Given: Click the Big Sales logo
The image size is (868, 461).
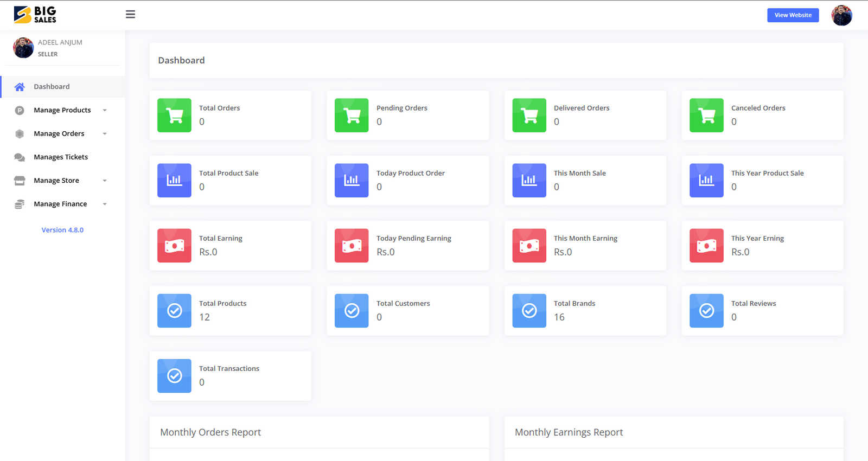Looking at the screenshot, I should point(35,15).
